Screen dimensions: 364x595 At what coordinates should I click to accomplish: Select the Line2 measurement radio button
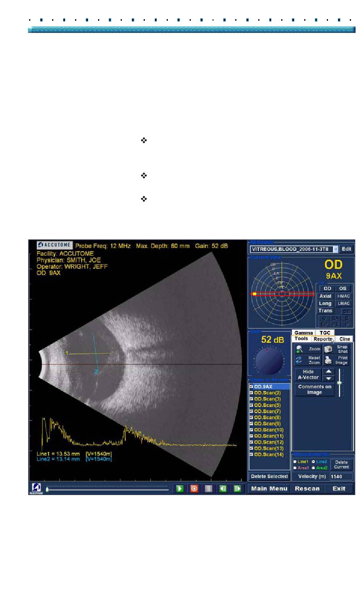313,462
